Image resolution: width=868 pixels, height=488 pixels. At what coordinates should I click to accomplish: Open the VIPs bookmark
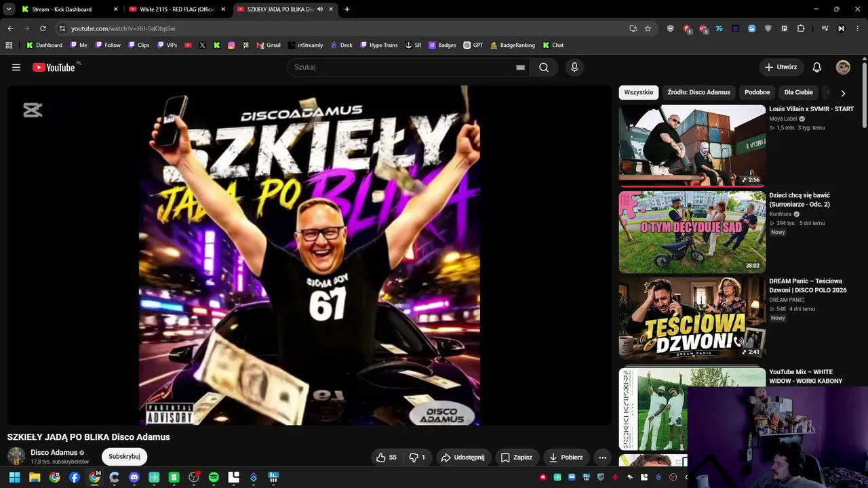click(x=167, y=45)
